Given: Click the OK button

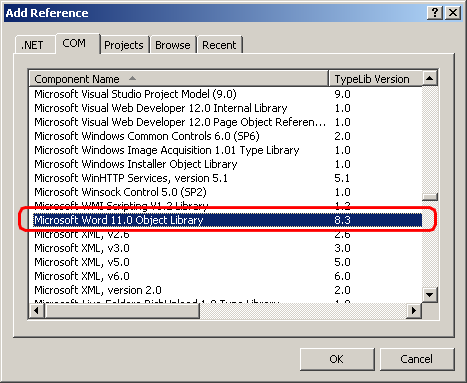Looking at the screenshot, I should coord(337,359).
